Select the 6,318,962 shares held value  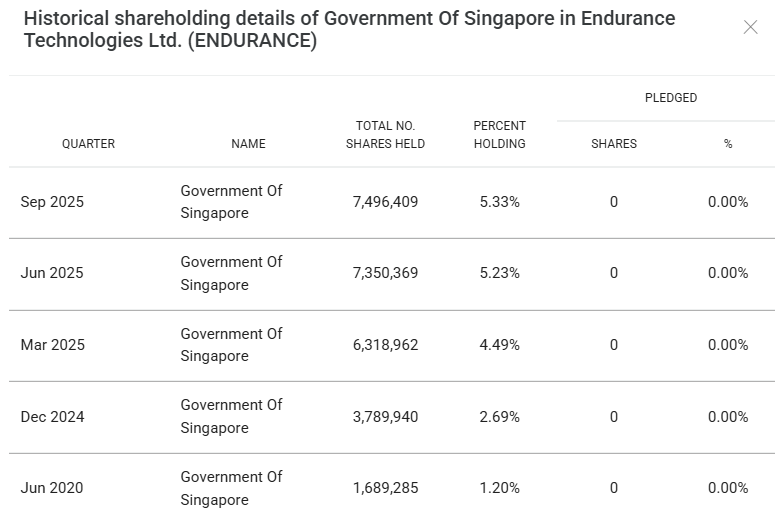click(385, 345)
